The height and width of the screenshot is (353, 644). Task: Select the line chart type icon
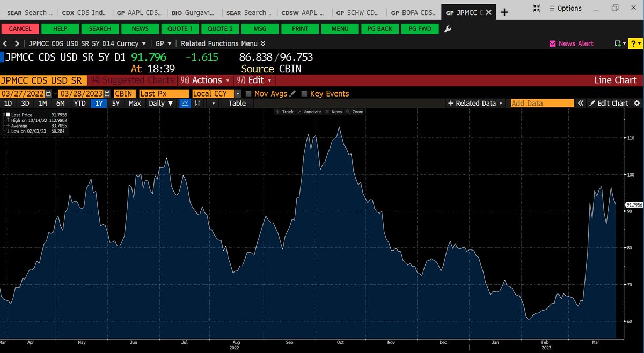[186, 104]
